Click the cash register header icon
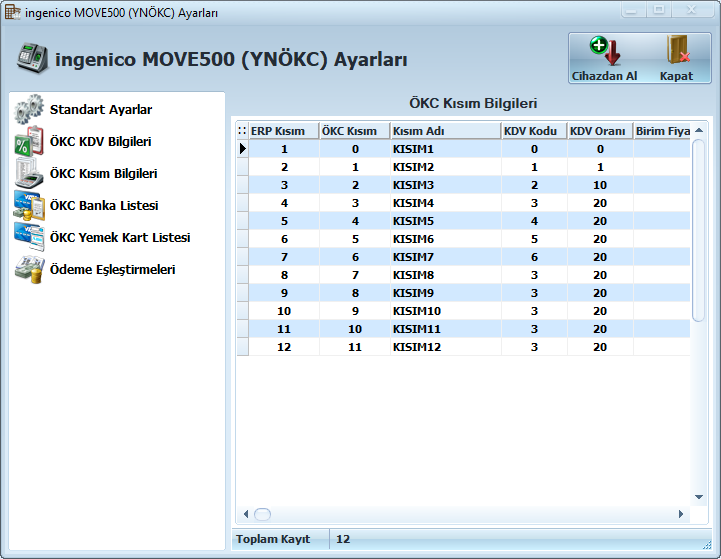The height and width of the screenshot is (559, 721). tap(32, 58)
